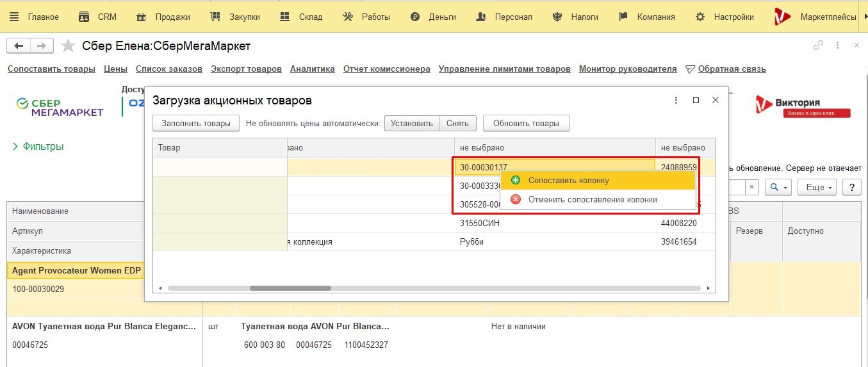Click the gear icon beside Настройки

[700, 17]
